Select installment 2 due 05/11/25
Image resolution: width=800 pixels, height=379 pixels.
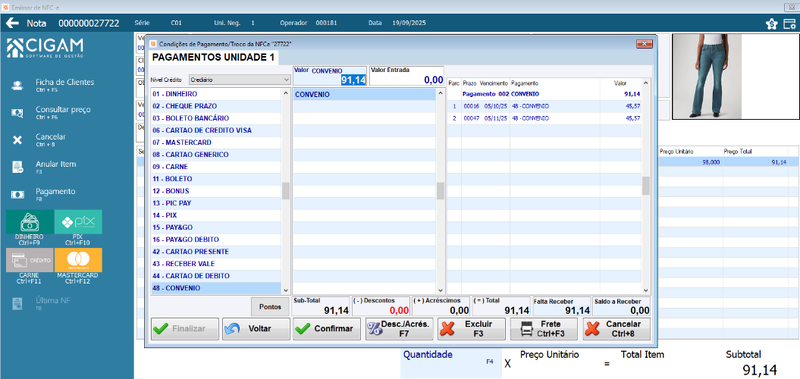tap(544, 118)
